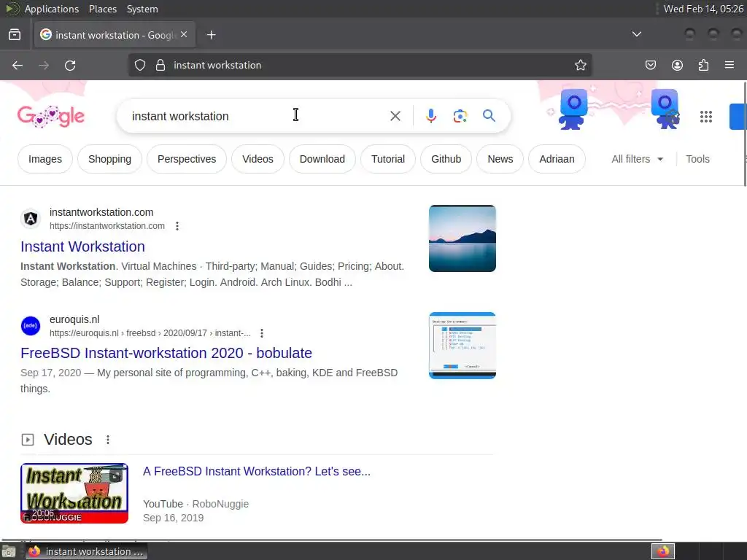
Task: Open more options for euroquis.nl result
Action: [x=262, y=333]
